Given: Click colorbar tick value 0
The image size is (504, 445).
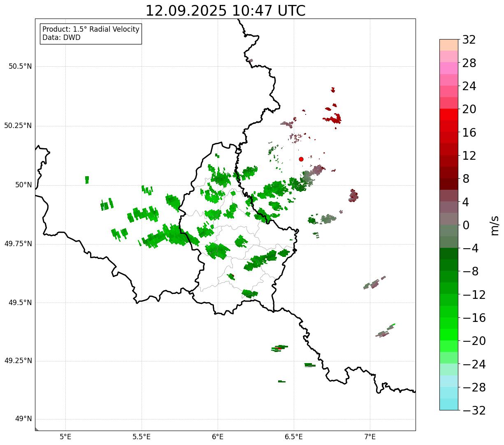Looking at the screenshot, I should click(x=466, y=225).
